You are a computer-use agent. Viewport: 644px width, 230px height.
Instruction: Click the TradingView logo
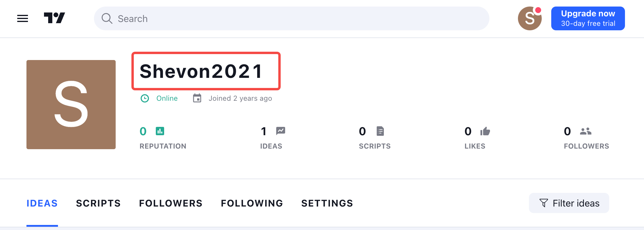pos(54,18)
